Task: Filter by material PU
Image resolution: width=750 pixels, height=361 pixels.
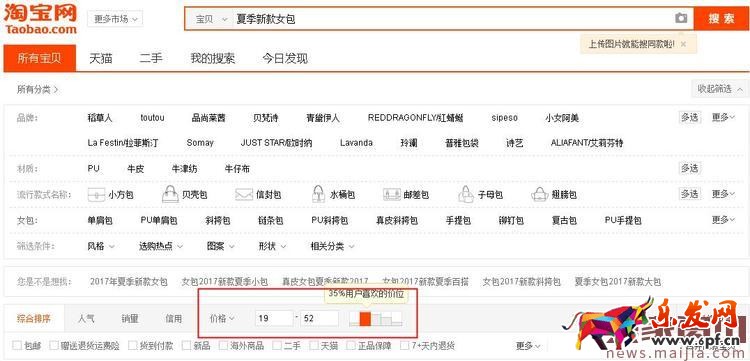Action: pos(93,168)
